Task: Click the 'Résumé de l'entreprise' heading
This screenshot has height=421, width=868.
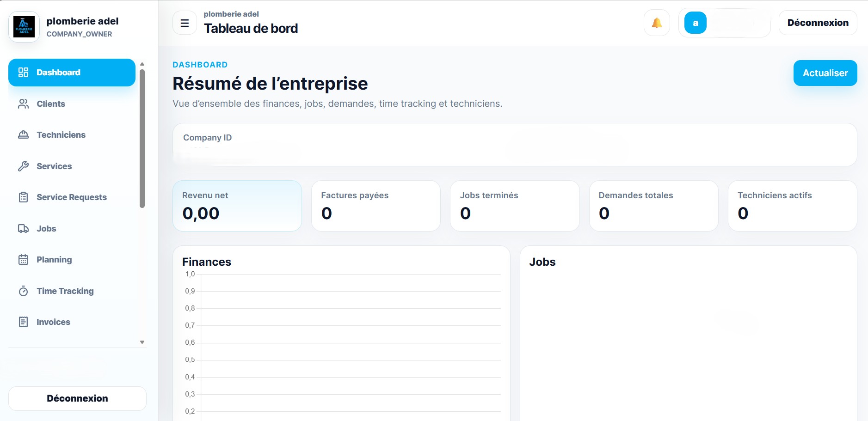Action: click(x=270, y=84)
